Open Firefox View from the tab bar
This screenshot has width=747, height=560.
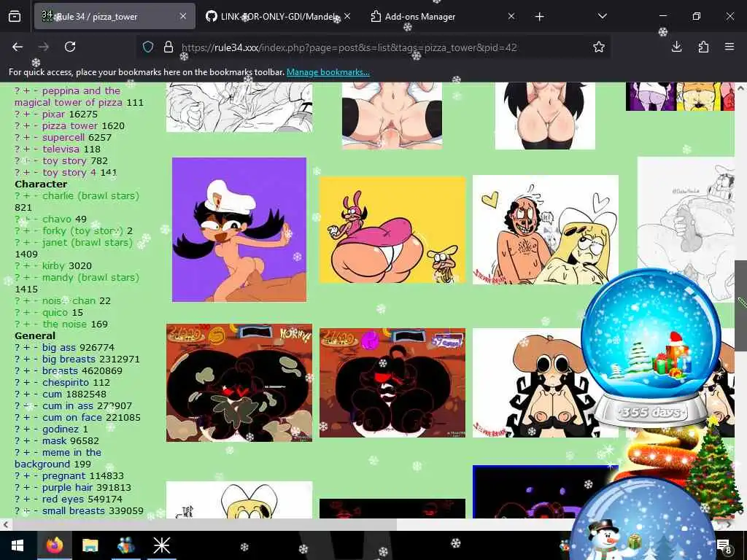click(x=15, y=17)
